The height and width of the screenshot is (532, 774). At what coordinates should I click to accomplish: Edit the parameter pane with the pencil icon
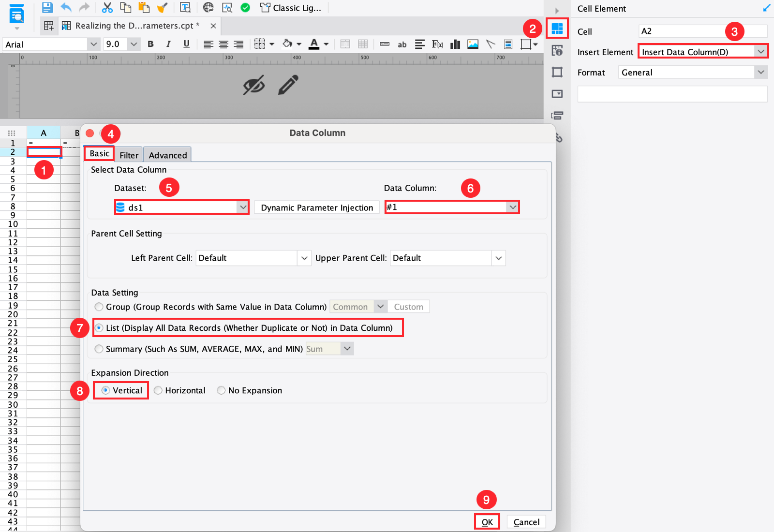[x=288, y=85]
